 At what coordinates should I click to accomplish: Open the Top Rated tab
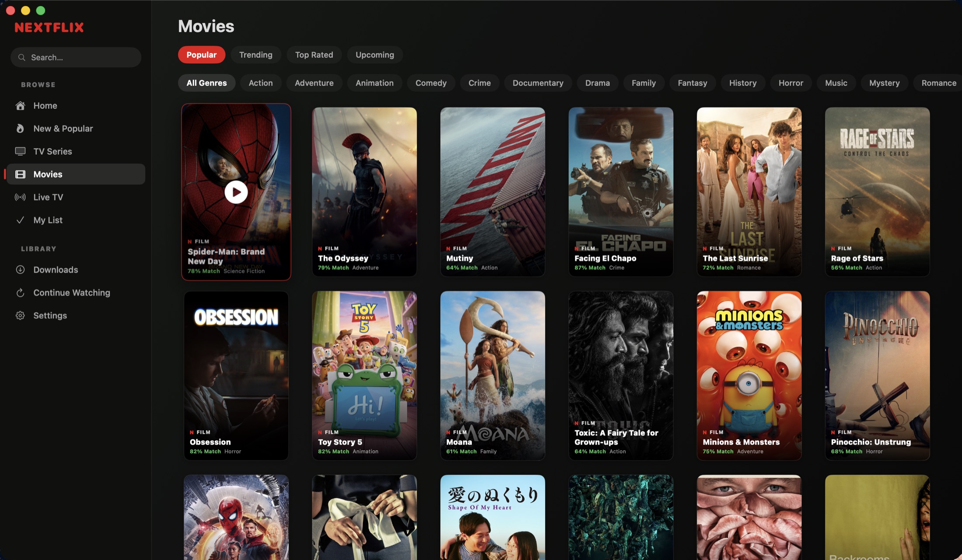pos(314,55)
